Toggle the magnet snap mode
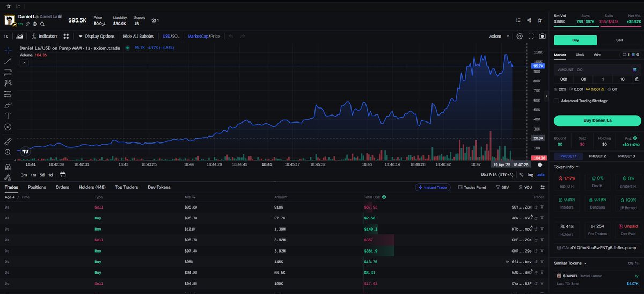Image resolution: width=644 pixels, height=294 pixels. click(x=8, y=166)
